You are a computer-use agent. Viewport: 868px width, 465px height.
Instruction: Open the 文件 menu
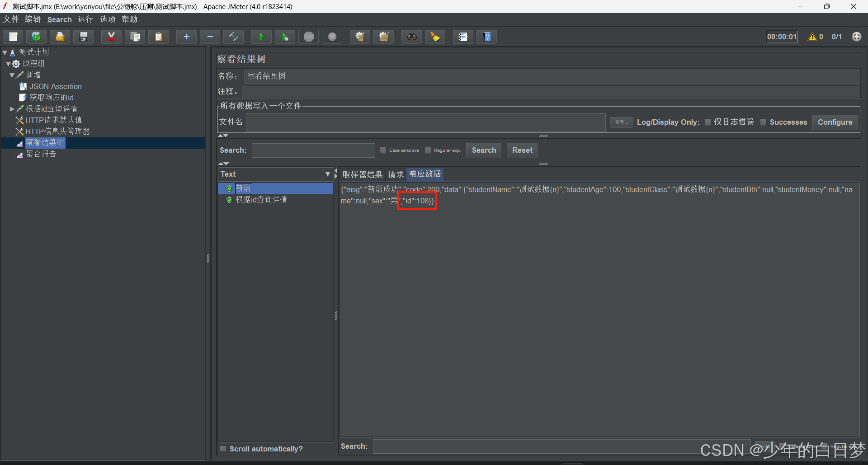click(11, 19)
